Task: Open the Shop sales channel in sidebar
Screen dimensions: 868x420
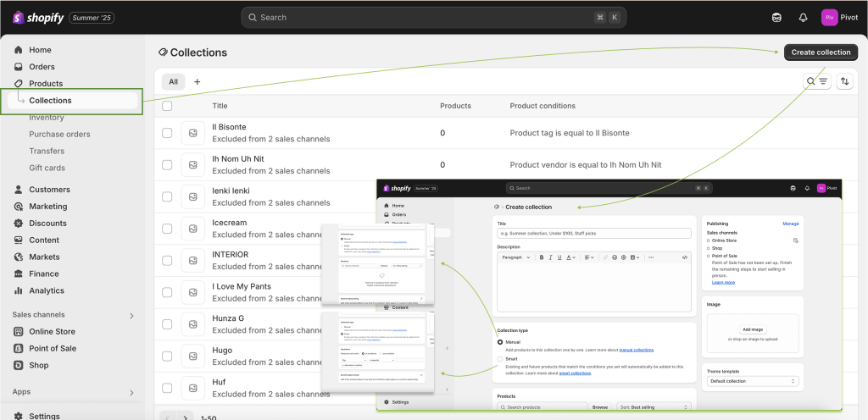Action: (39, 365)
